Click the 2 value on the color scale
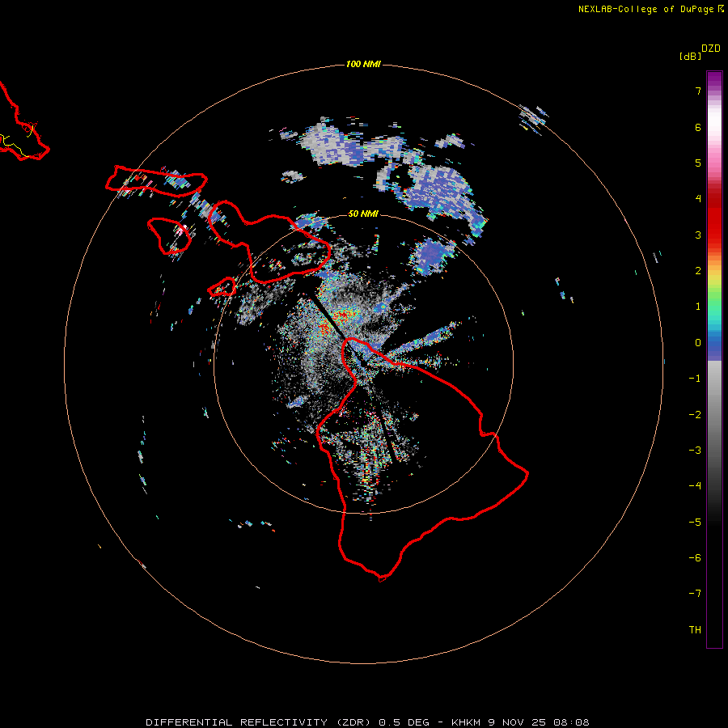 coord(698,271)
